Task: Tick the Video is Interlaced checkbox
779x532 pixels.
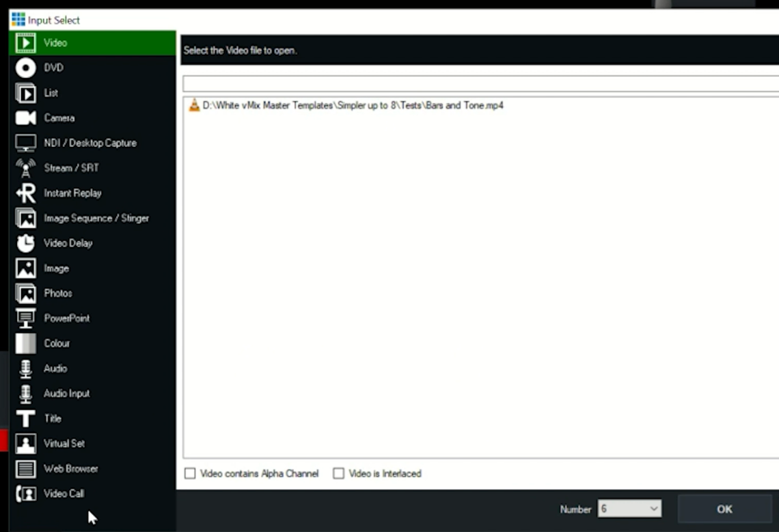Action: click(338, 473)
